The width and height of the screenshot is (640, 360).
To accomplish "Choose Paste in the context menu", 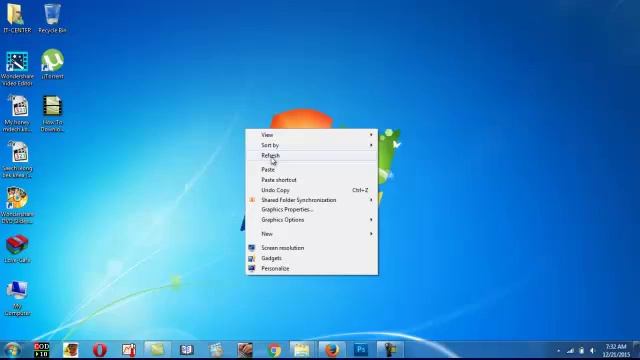I will pos(312,169).
